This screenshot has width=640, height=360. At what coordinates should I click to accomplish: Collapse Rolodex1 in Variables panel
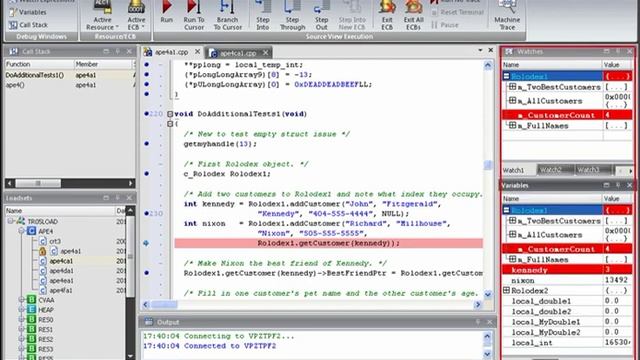click(507, 210)
